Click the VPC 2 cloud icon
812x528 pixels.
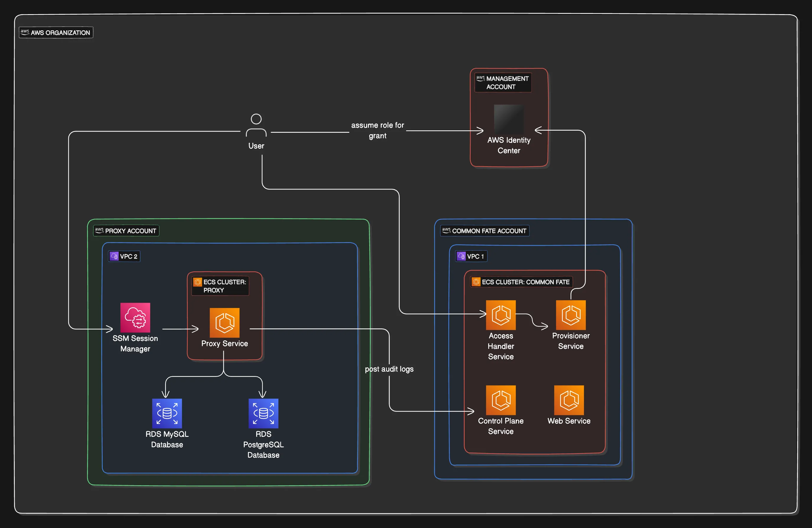click(x=114, y=256)
